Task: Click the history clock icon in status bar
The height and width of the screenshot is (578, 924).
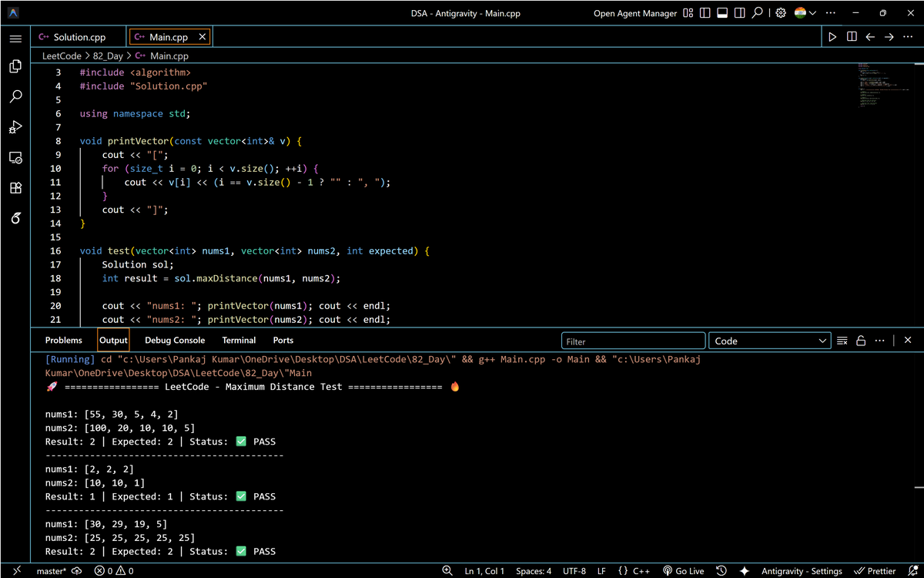Action: [x=721, y=571]
